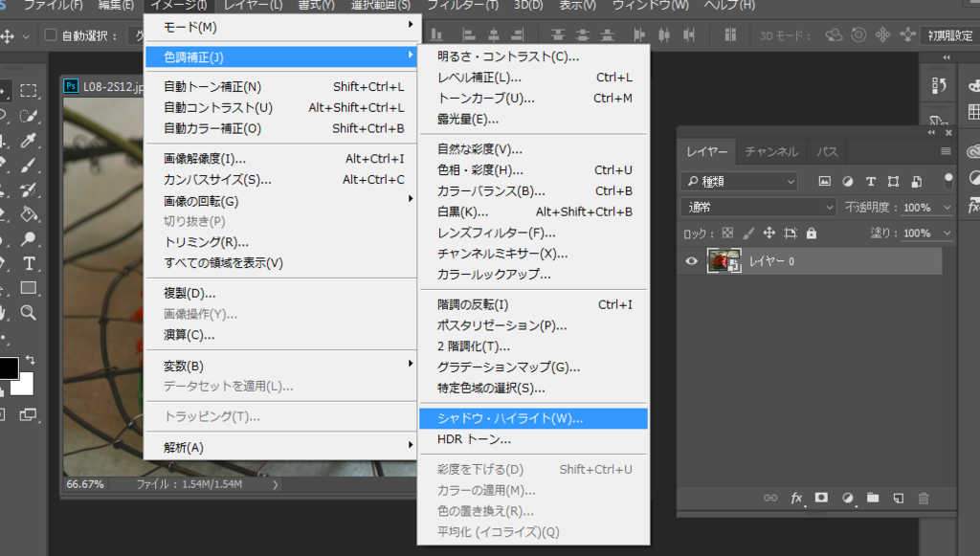Expand the モード(M) submenu
The width and height of the screenshot is (980, 556).
point(281,27)
